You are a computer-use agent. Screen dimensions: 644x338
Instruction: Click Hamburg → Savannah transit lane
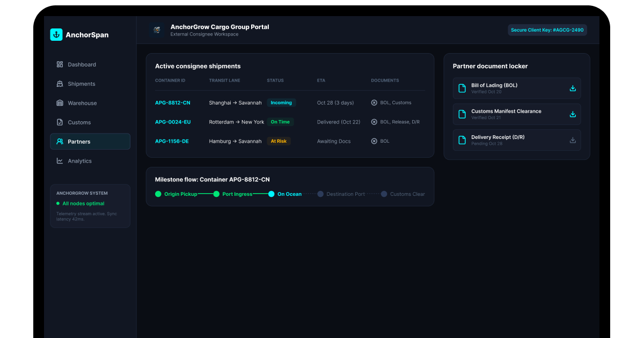[x=236, y=141]
